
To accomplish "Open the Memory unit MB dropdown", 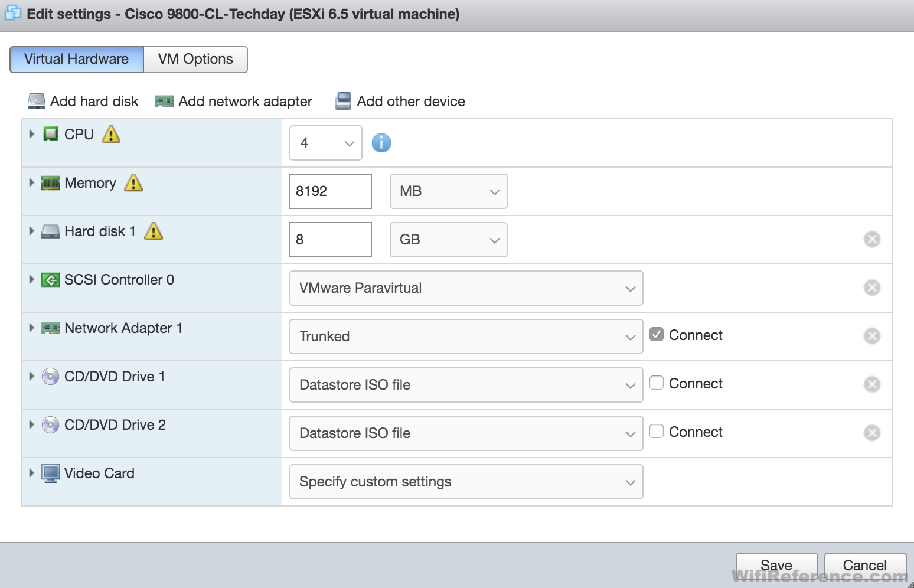I will [449, 191].
